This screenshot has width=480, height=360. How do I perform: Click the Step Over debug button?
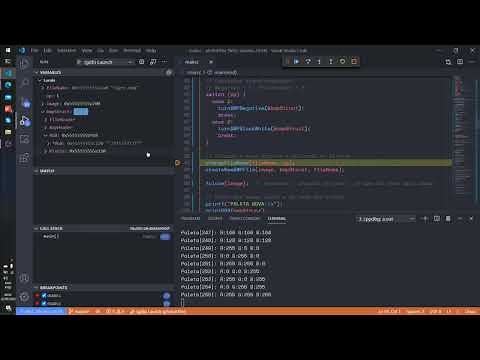tap(308, 61)
